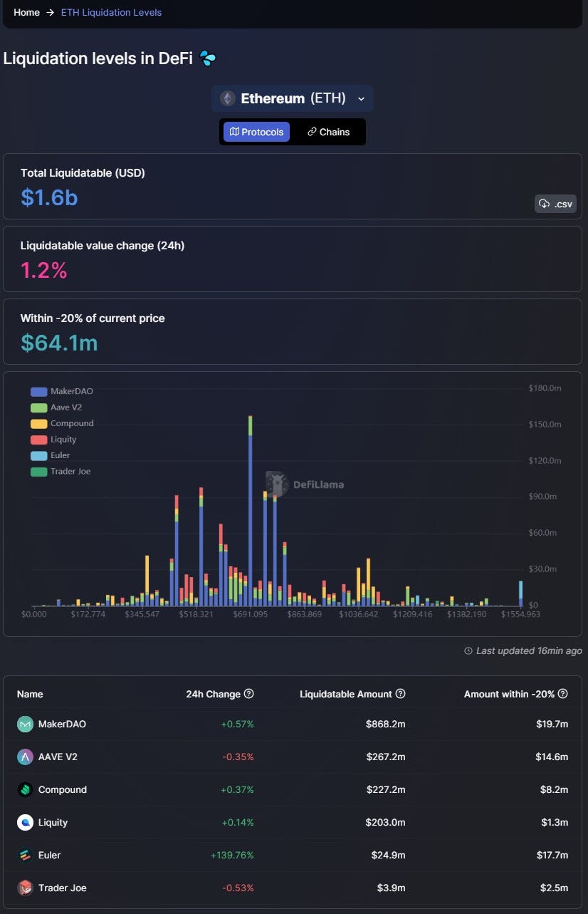Click the water drops emoji beside title
The height and width of the screenshot is (914, 588).
207,58
